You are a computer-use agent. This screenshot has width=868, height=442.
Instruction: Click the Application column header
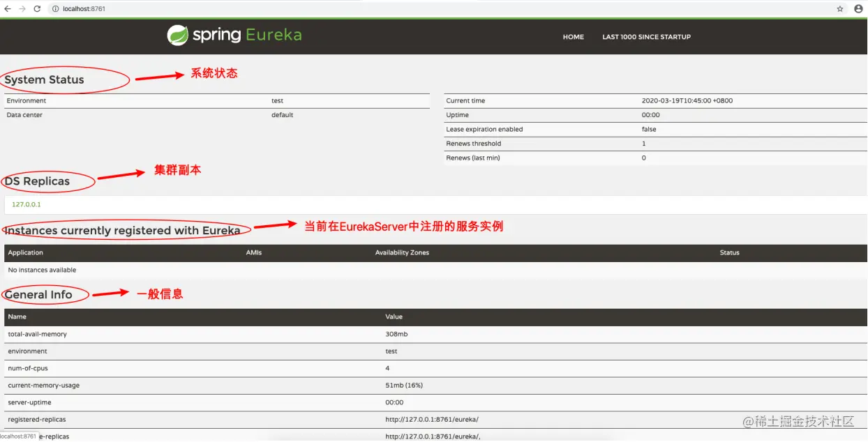(26, 252)
